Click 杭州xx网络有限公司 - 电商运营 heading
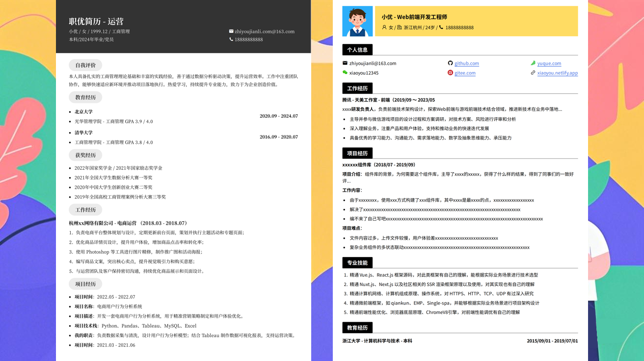 pos(128,223)
